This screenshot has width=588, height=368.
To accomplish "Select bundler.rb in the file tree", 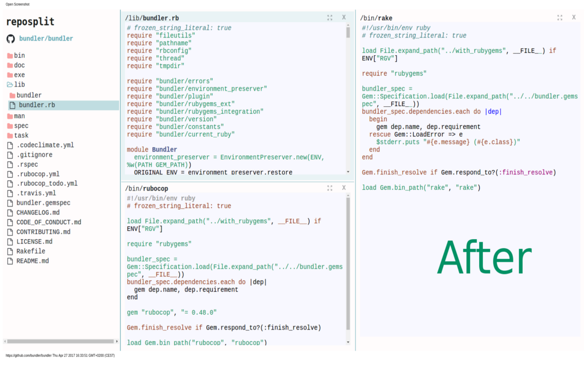I will [63, 105].
